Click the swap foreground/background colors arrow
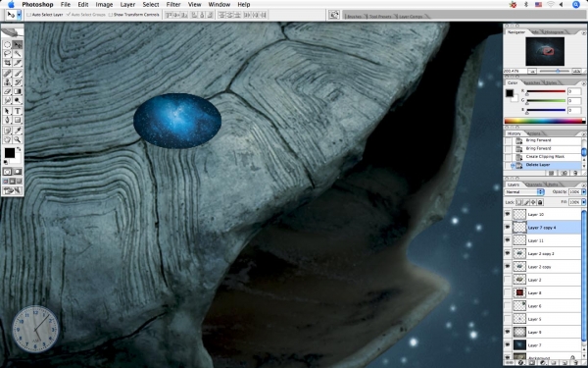 [19, 149]
